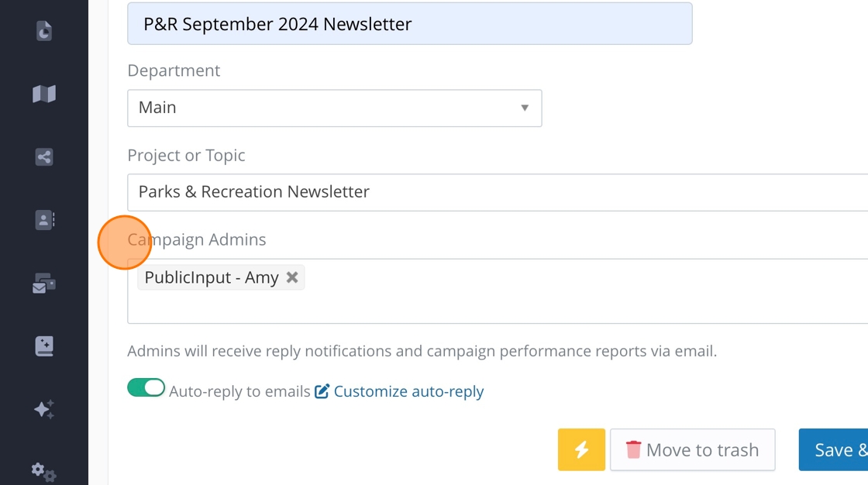
Task: Open the map icon in sidebar
Action: 44,94
